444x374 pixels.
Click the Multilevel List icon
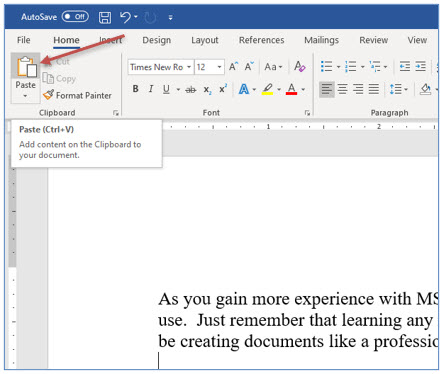tap(375, 67)
